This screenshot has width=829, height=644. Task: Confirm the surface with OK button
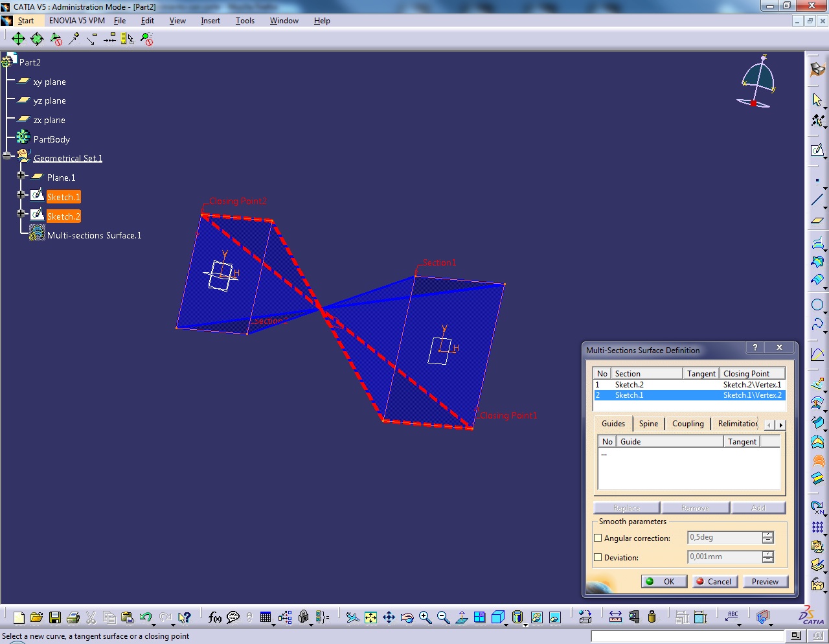663,582
